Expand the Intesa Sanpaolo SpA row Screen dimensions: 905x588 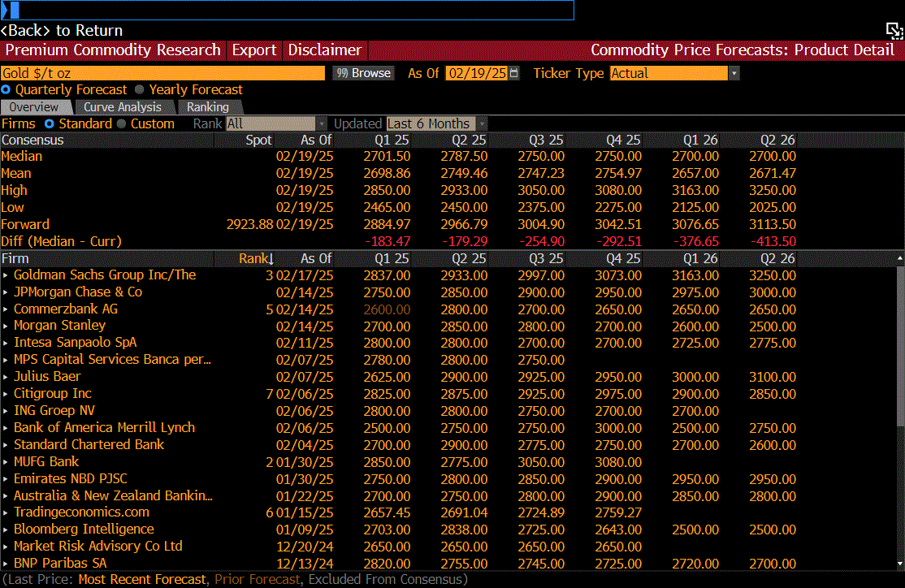coord(5,343)
